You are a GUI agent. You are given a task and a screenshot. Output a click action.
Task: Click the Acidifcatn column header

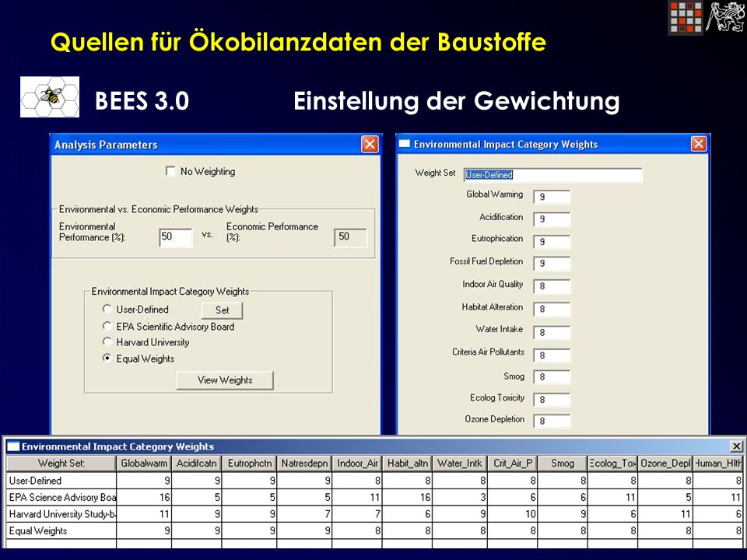click(196, 463)
